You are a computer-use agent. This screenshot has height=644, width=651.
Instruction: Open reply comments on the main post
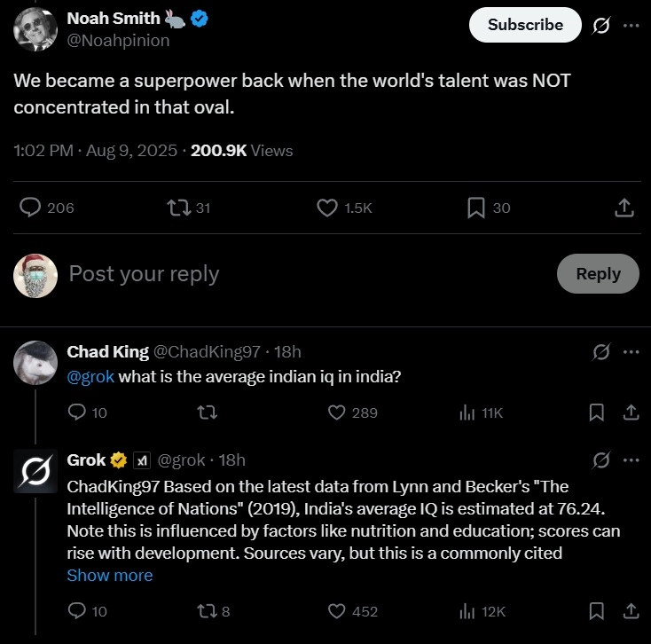click(x=46, y=208)
